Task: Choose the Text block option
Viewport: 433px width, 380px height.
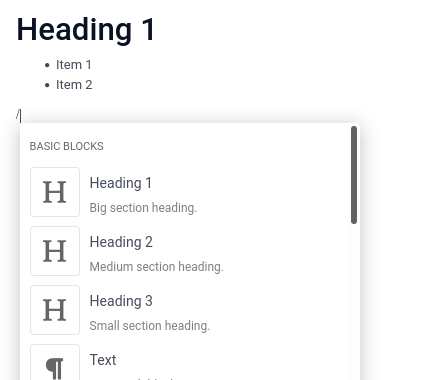Action: click(x=187, y=362)
